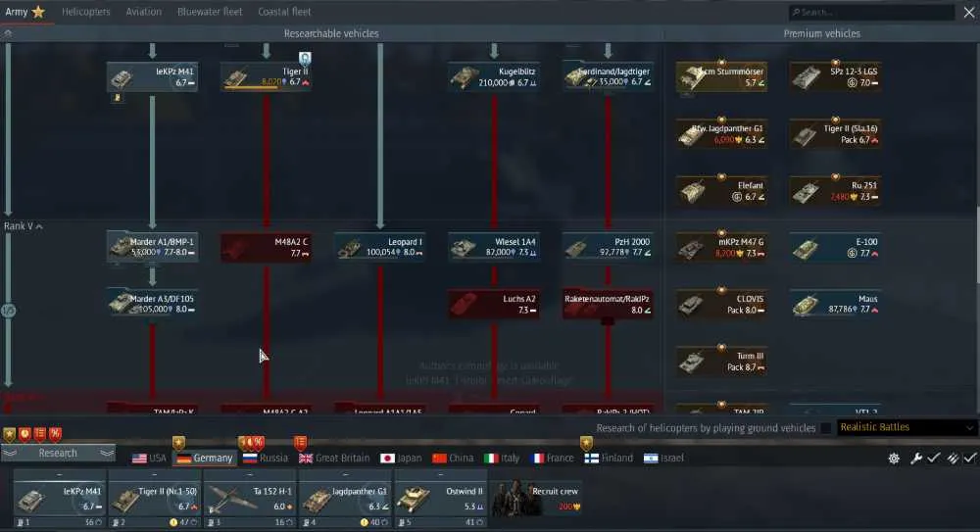
Task: Open the Aviation tab
Action: click(143, 12)
